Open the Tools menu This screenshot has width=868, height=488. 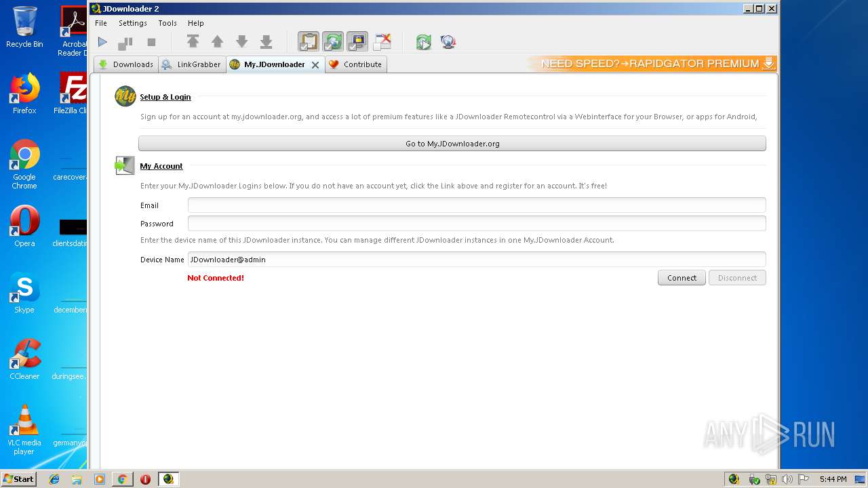(x=167, y=23)
